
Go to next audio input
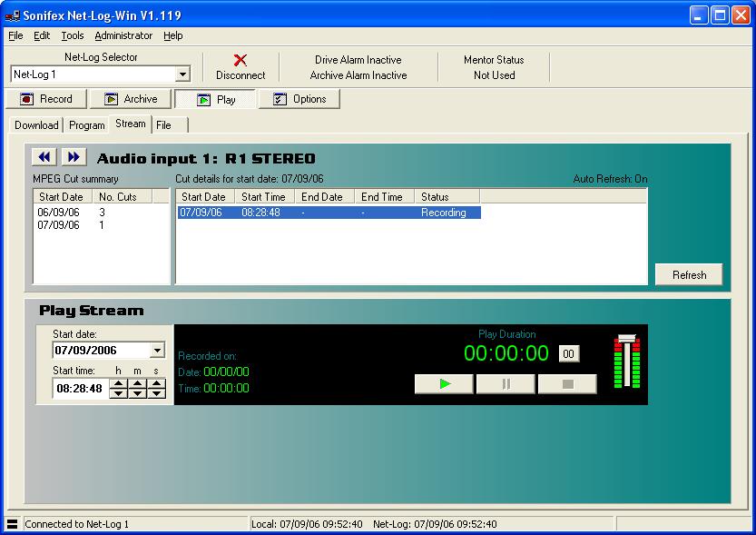[74, 157]
